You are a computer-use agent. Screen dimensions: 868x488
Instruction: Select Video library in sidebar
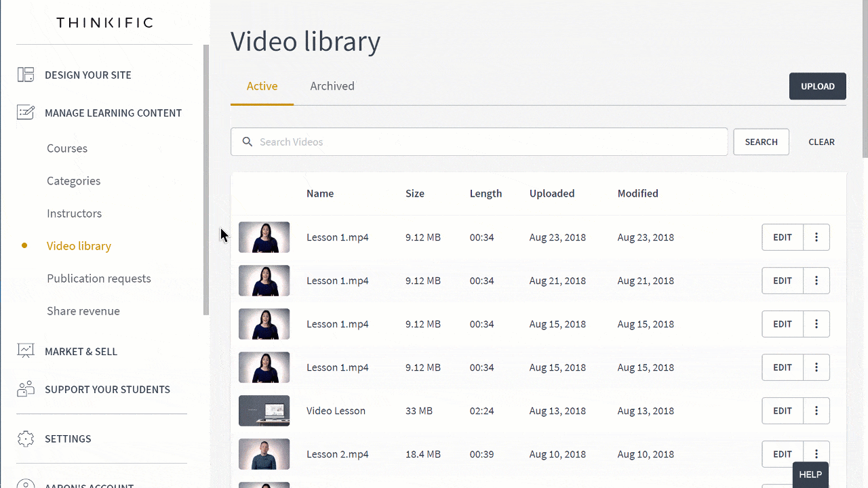[79, 246]
